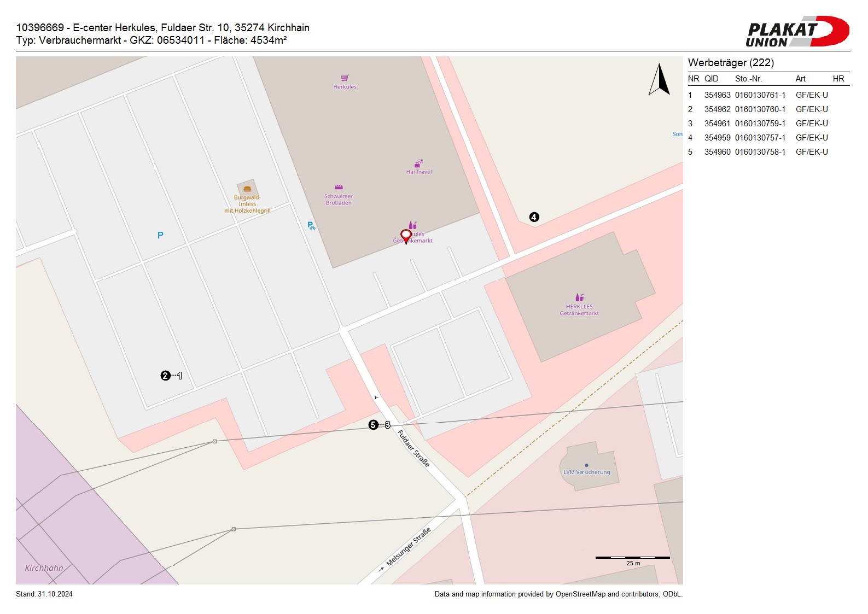Select table row with QID 354959
This screenshot has height=614, width=868.
tap(758, 138)
